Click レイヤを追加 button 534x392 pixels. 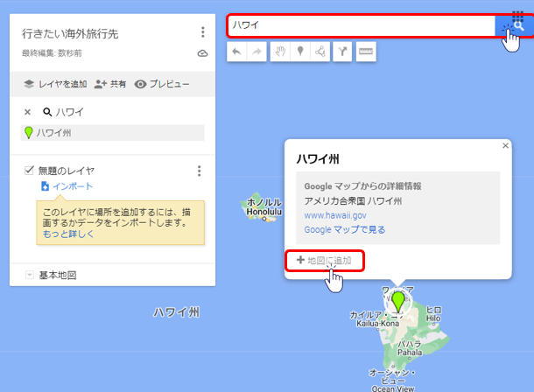[55, 84]
